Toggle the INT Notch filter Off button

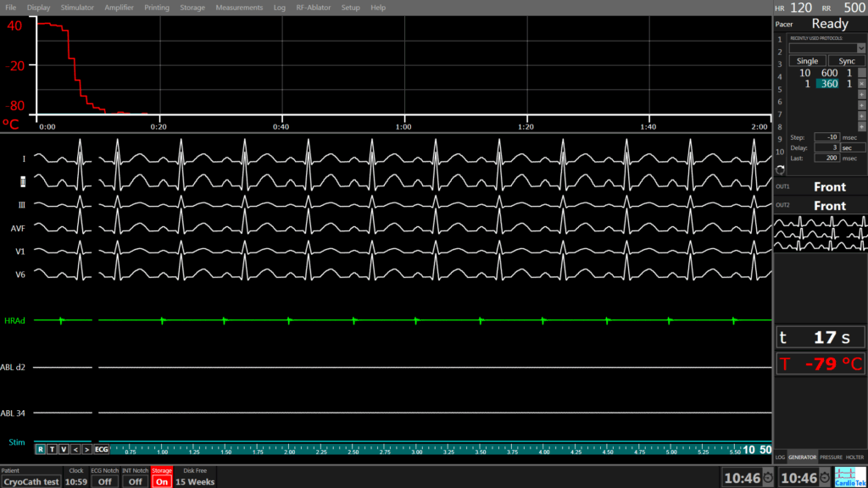pyautogui.click(x=135, y=481)
